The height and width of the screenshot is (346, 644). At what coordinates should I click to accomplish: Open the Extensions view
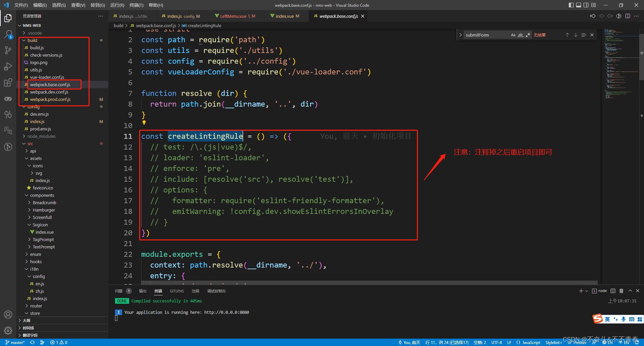click(8, 82)
